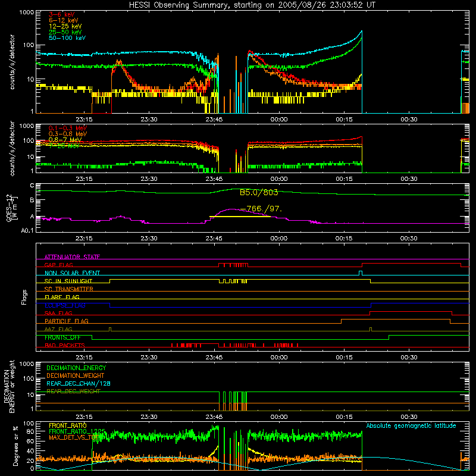Viewport: 476px width, 476px height.
Task: Click 'counts/s/detector' label on the keV panel
Action: point(12,62)
